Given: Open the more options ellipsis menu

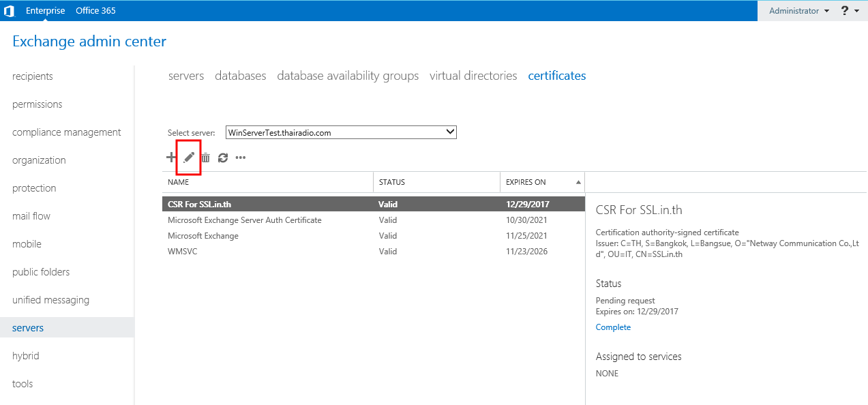Looking at the screenshot, I should click(240, 157).
